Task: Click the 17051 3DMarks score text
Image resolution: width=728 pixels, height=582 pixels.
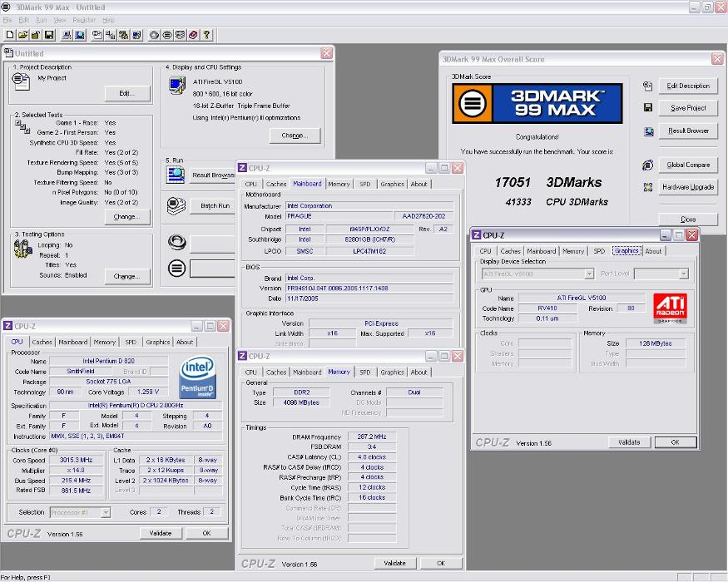Action: 547,182
